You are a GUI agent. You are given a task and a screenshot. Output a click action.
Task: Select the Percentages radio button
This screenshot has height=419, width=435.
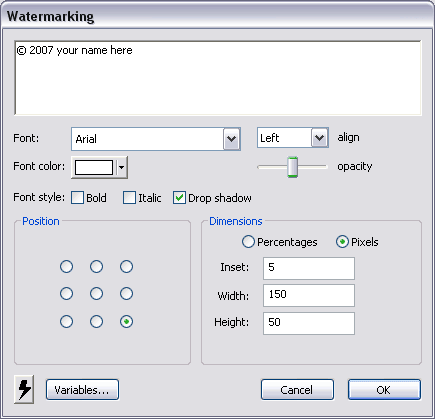click(x=248, y=242)
